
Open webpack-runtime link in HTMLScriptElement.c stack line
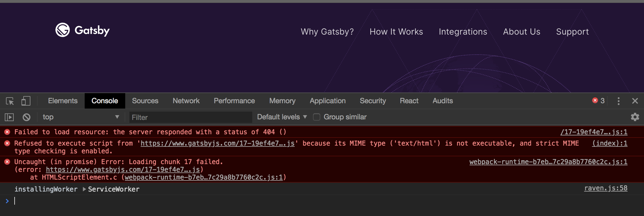204,177
